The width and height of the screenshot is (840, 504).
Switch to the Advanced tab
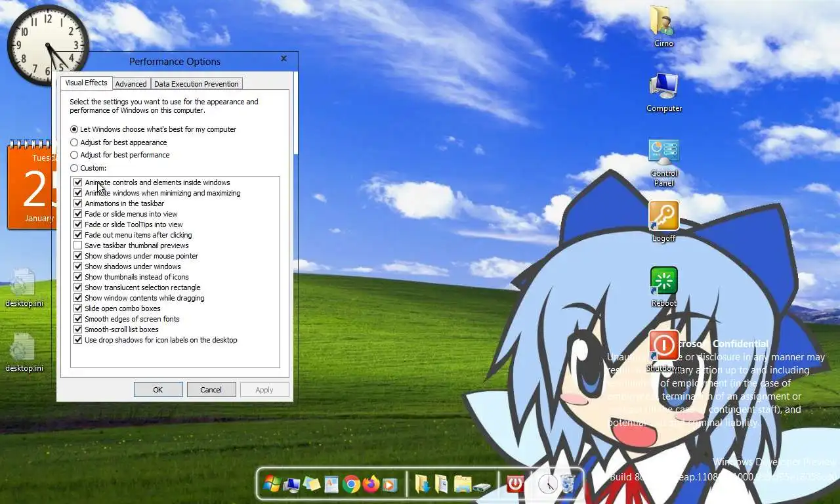[x=131, y=84]
